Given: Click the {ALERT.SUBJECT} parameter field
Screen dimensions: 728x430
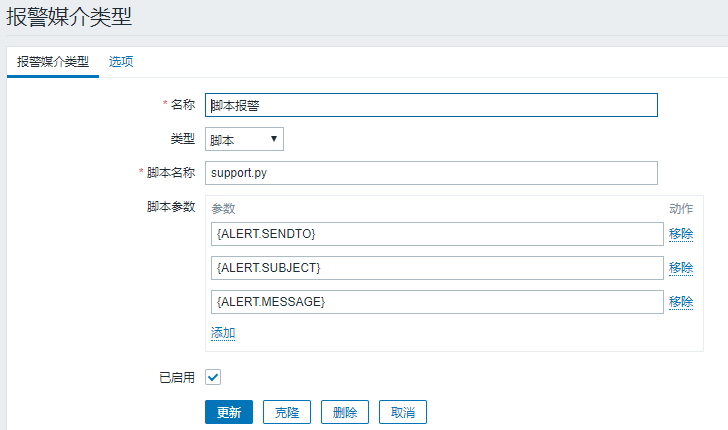Looking at the screenshot, I should click(x=437, y=268).
